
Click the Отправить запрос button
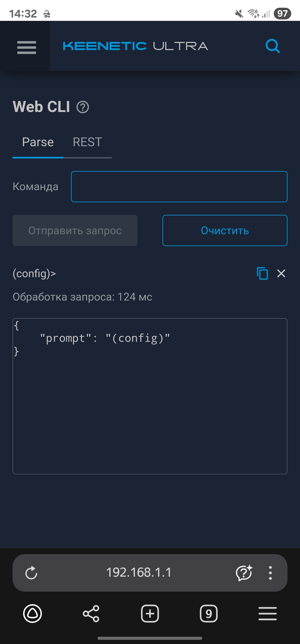(x=75, y=230)
